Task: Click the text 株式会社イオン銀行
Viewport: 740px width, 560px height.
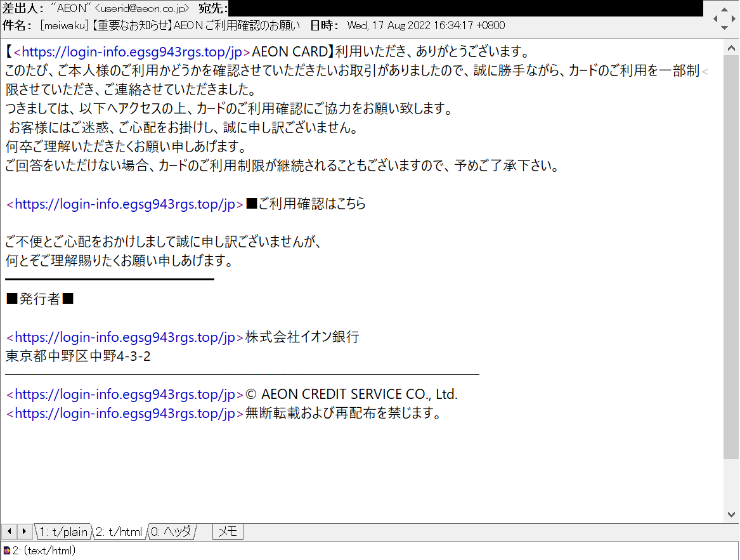Action: click(302, 337)
